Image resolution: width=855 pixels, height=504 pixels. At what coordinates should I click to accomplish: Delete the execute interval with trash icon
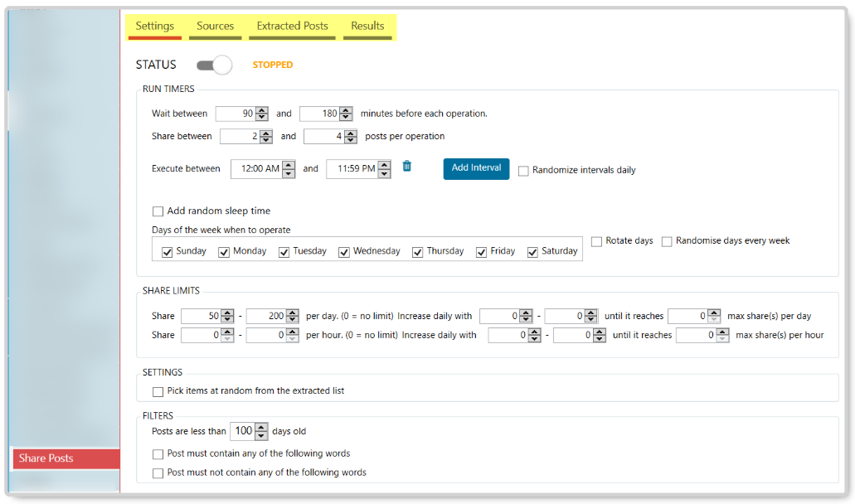(407, 166)
